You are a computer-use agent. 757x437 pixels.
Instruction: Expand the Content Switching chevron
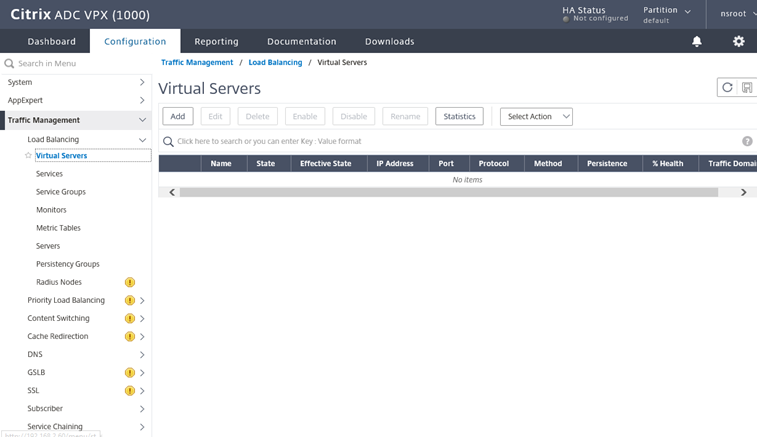click(x=142, y=318)
